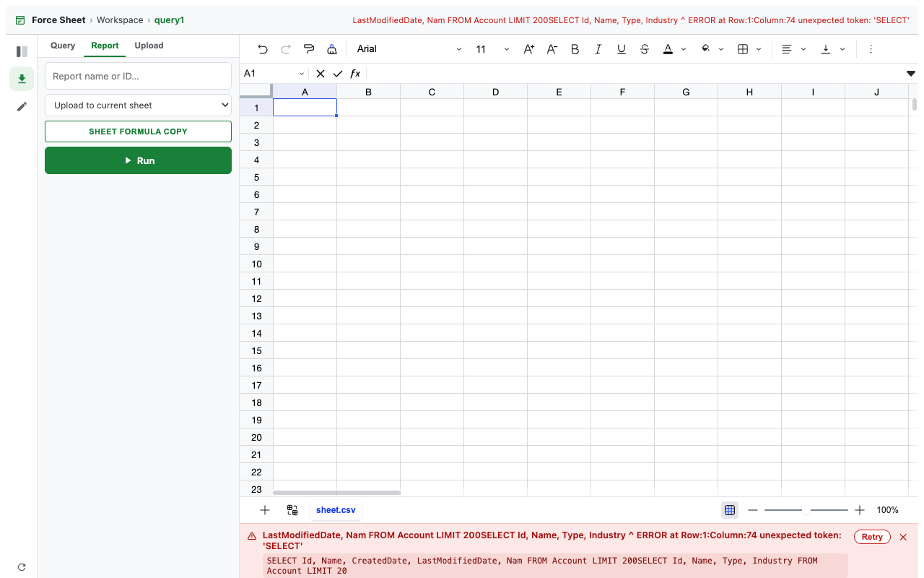
Task: Click Retry on the error banner
Action: pos(872,537)
